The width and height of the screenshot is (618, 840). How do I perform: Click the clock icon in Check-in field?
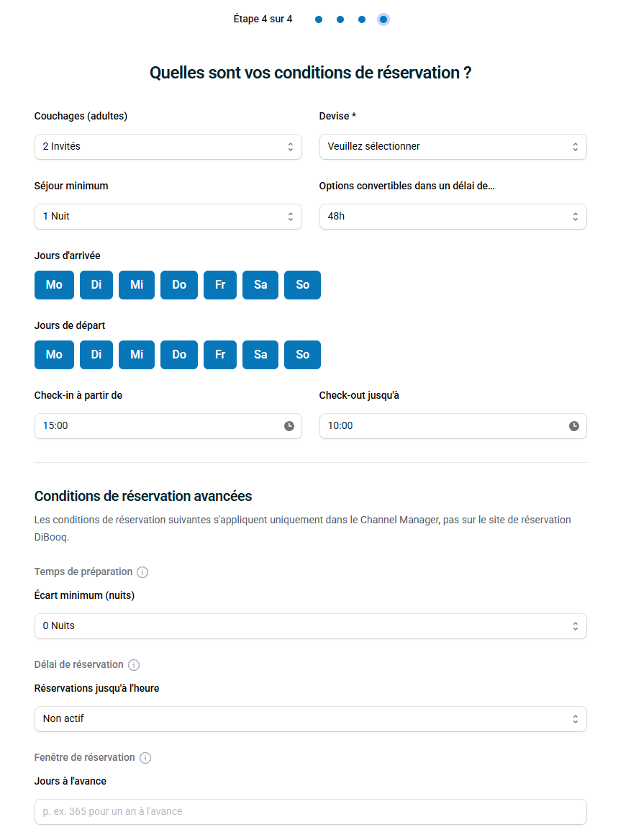tap(289, 426)
